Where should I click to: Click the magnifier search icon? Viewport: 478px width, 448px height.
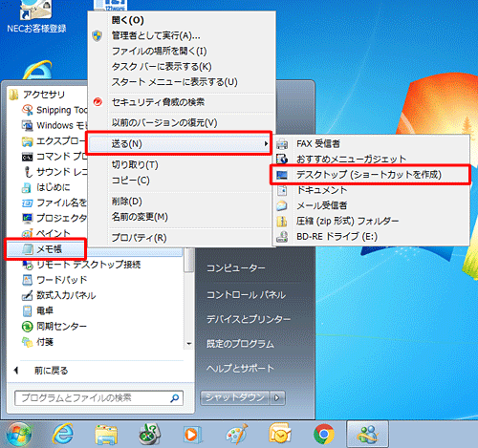point(175,398)
